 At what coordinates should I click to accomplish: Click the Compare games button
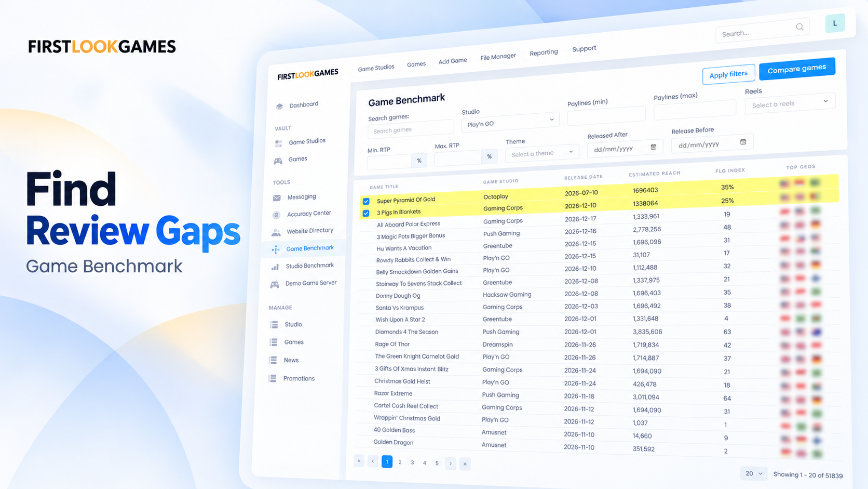797,68
